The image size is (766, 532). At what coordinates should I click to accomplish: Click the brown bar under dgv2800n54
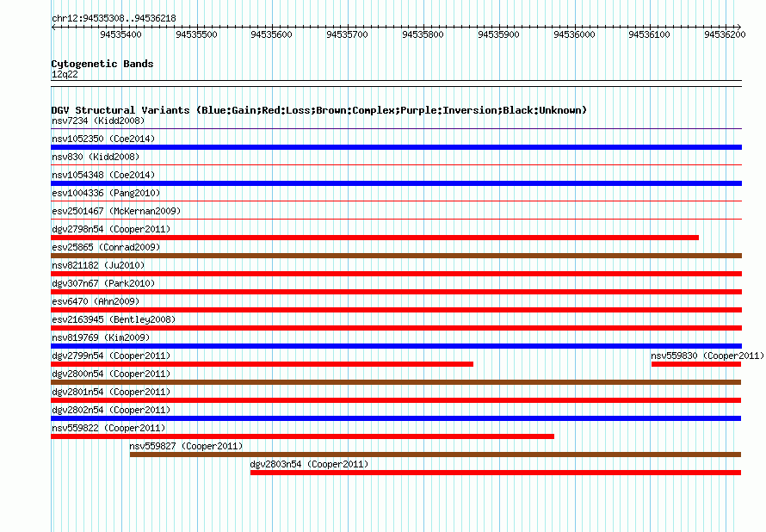coord(396,382)
